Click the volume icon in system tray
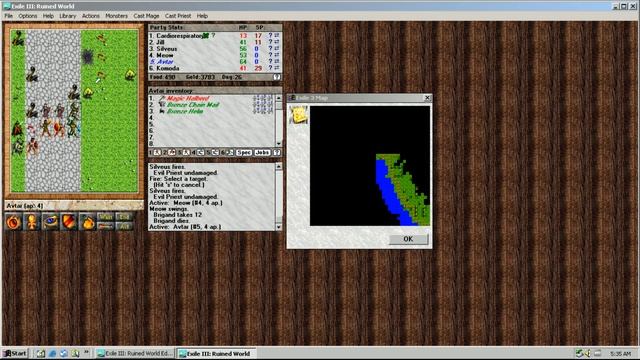This screenshot has width=640, height=360. click(588, 353)
